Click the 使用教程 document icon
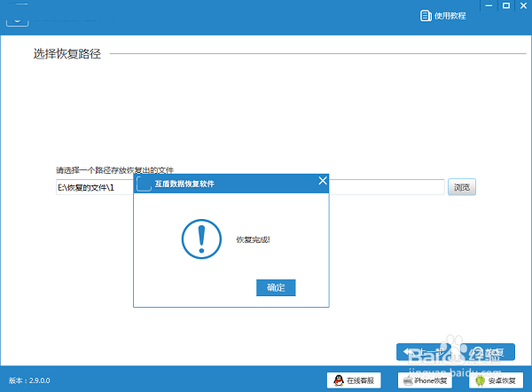This screenshot has height=392, width=532. point(426,16)
